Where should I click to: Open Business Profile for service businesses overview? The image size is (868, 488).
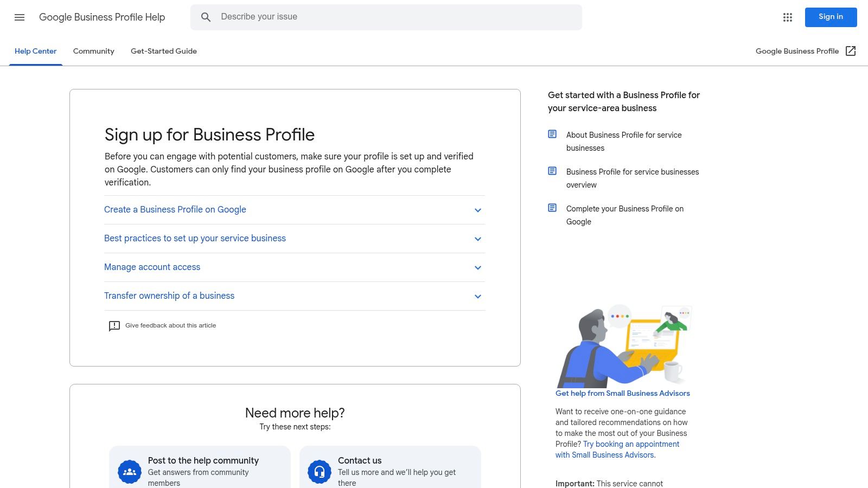(x=633, y=178)
